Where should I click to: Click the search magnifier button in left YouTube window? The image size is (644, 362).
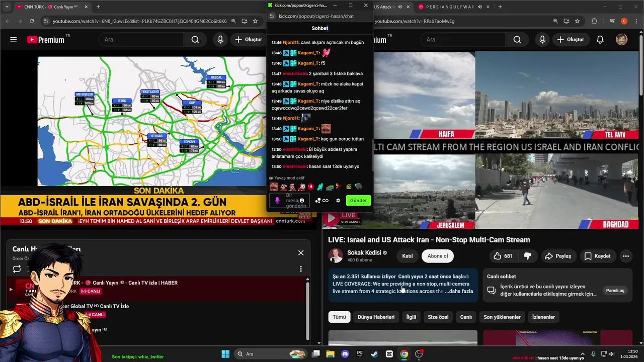[195, 40]
